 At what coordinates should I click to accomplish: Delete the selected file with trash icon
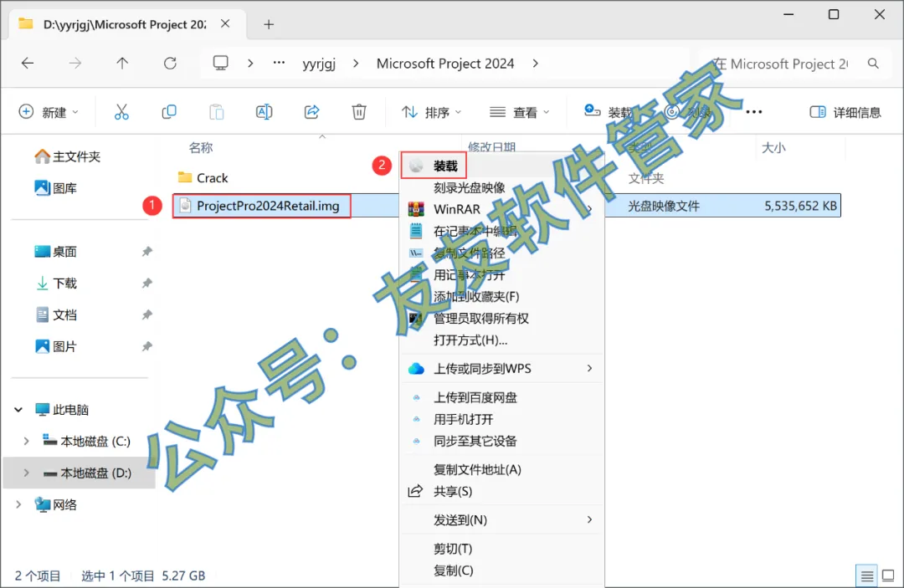pos(359,112)
